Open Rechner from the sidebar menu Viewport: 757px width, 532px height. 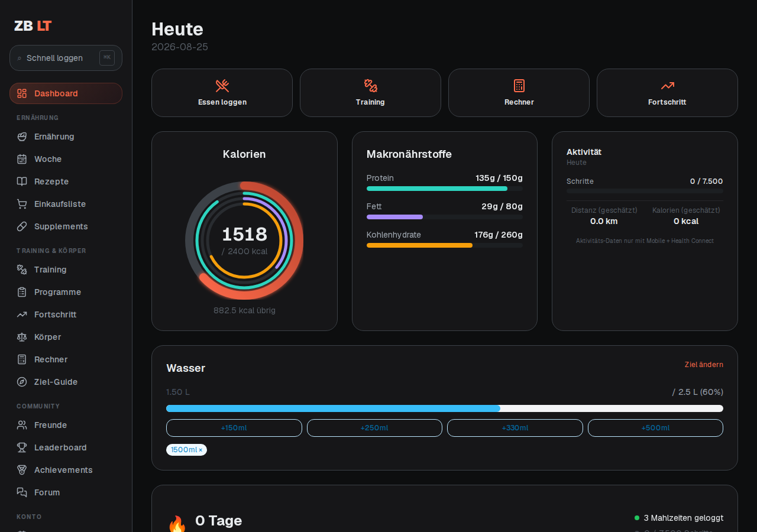point(66,359)
